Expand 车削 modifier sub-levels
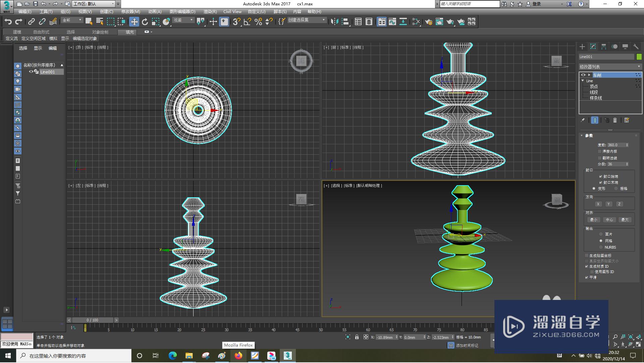The height and width of the screenshot is (363, 644). 589,75
